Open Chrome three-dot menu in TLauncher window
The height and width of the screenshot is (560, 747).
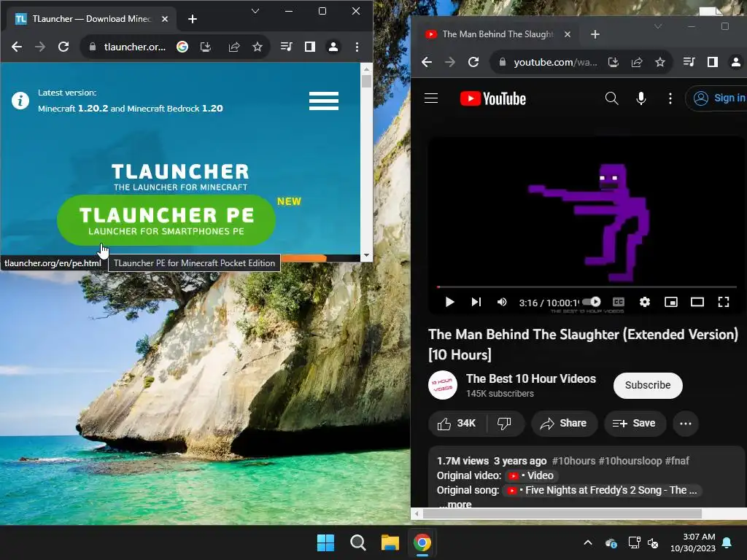coord(357,47)
